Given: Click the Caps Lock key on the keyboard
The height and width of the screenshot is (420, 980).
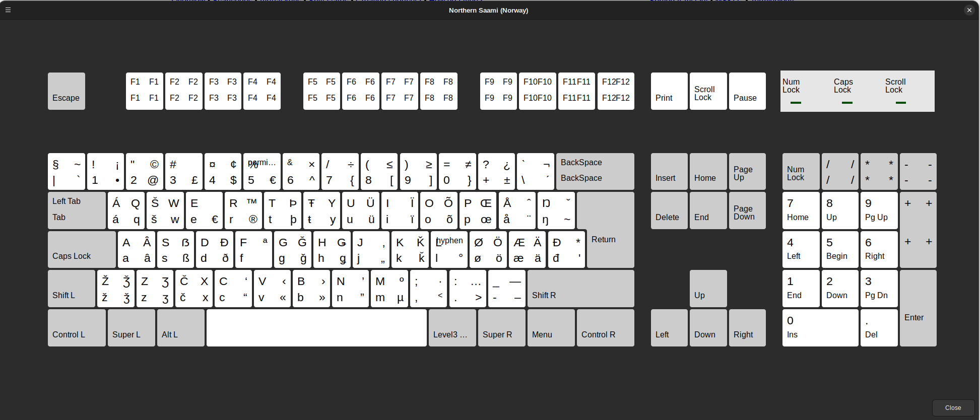Looking at the screenshot, I should [82, 249].
